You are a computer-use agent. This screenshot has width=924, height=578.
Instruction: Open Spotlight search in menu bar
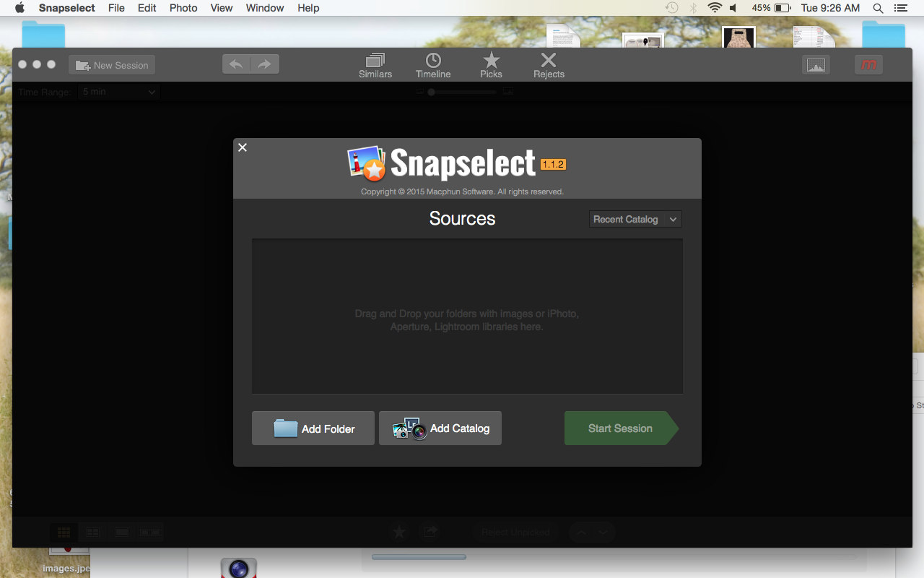(x=878, y=8)
